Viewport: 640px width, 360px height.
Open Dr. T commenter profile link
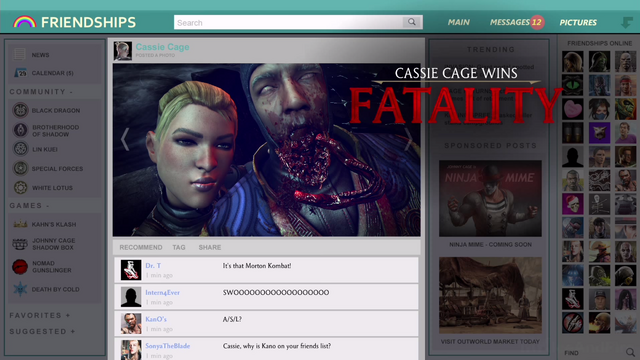pos(153,266)
